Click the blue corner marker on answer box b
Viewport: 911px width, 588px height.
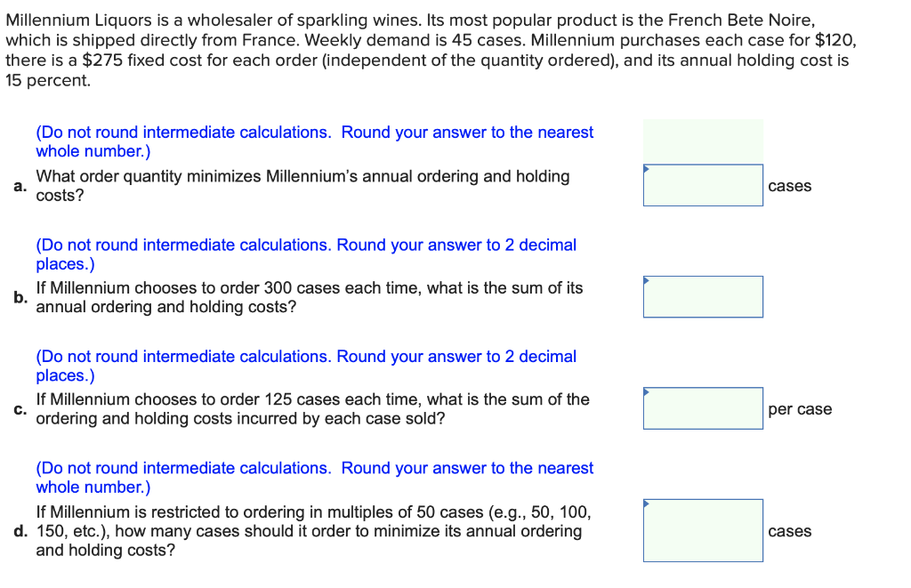click(647, 279)
